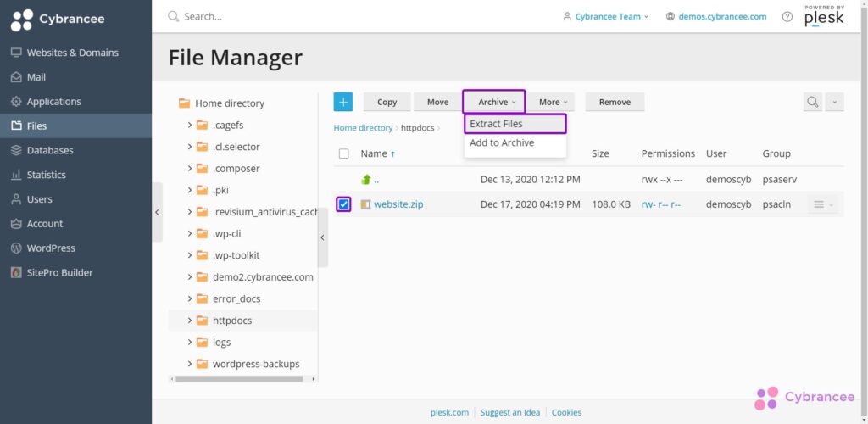868x424 pixels.
Task: Click the green up-directory arrow icon
Action: [x=366, y=179]
